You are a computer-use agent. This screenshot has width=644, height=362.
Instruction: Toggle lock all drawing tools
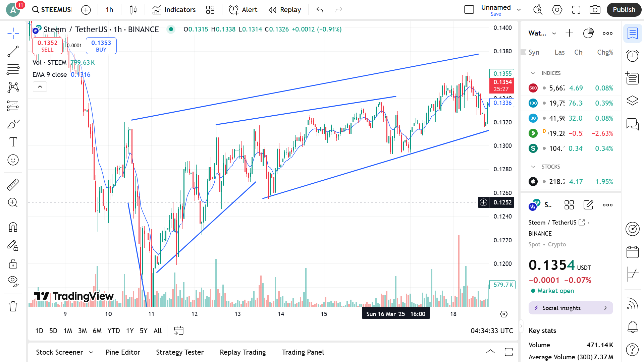pyautogui.click(x=13, y=264)
